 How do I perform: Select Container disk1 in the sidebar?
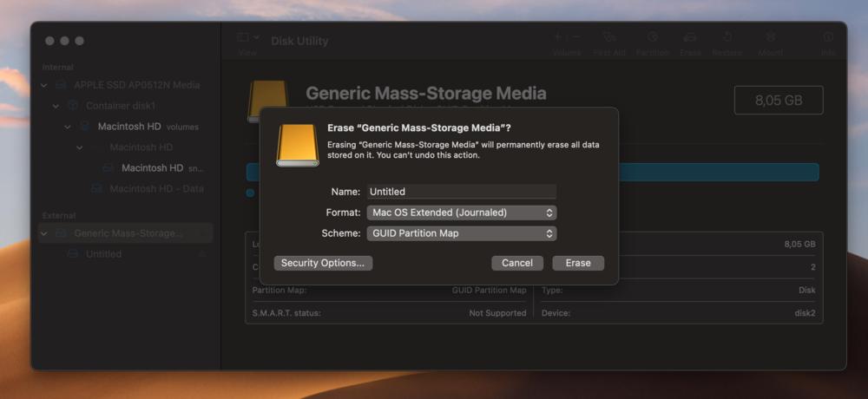tap(121, 106)
